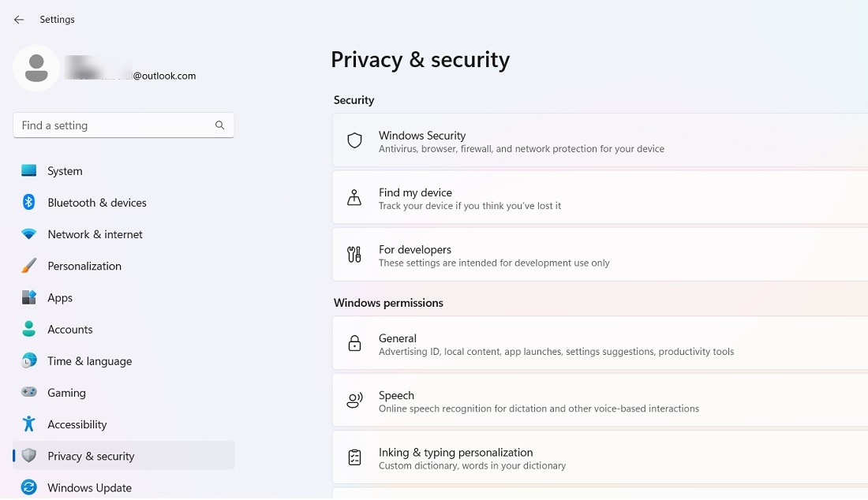Click the Speech microphone icon
The height and width of the screenshot is (500, 868).
tap(354, 400)
